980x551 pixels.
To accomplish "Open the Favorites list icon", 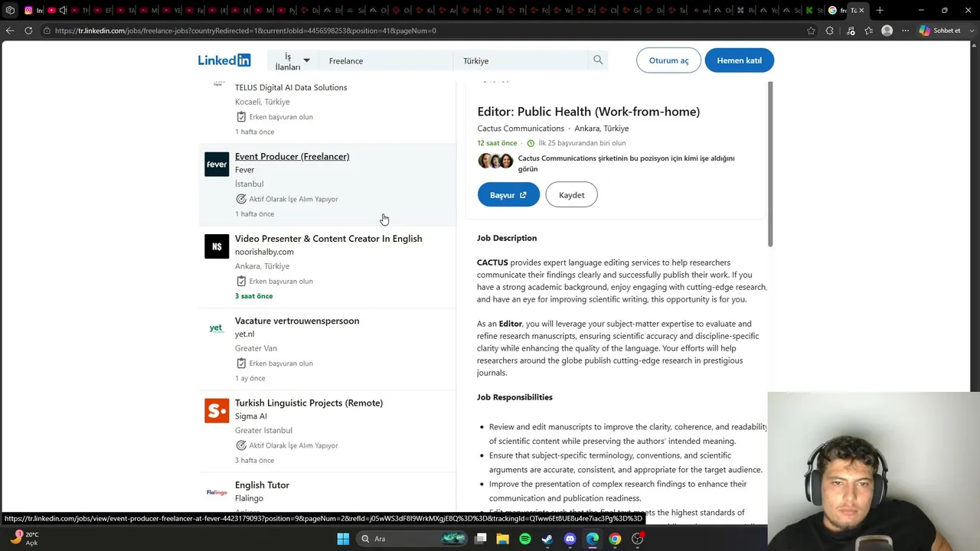I will 868,31.
